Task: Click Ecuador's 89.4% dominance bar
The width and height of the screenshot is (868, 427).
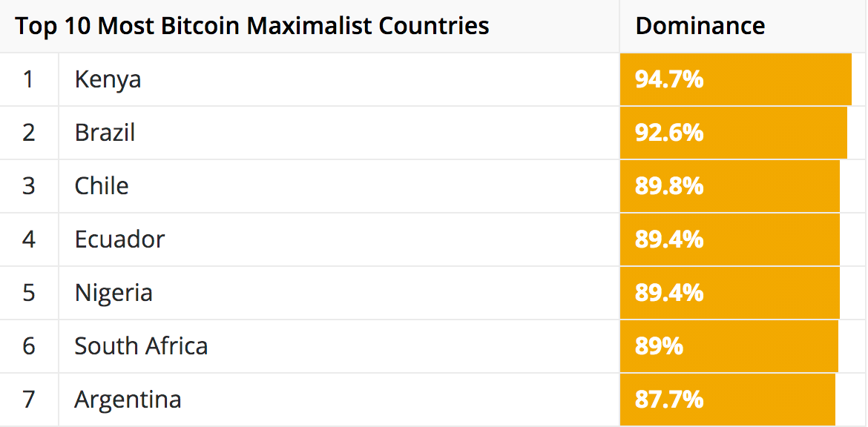Action: pyautogui.click(x=730, y=239)
